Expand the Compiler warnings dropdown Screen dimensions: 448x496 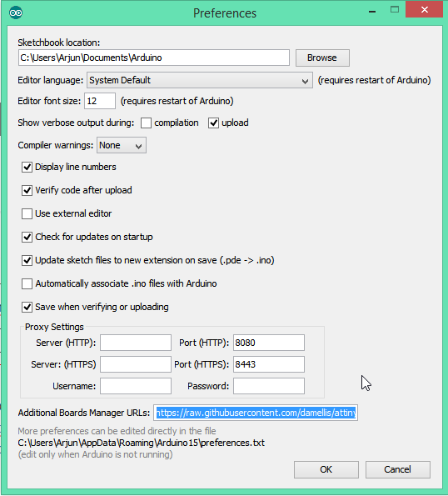tap(122, 146)
